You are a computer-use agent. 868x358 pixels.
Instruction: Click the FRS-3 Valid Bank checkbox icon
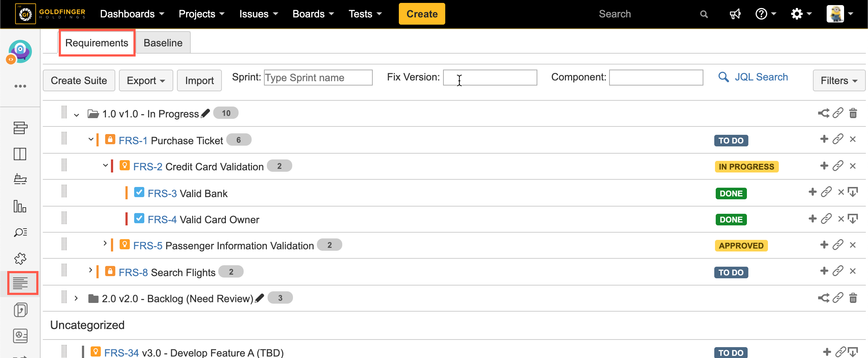[x=139, y=192]
